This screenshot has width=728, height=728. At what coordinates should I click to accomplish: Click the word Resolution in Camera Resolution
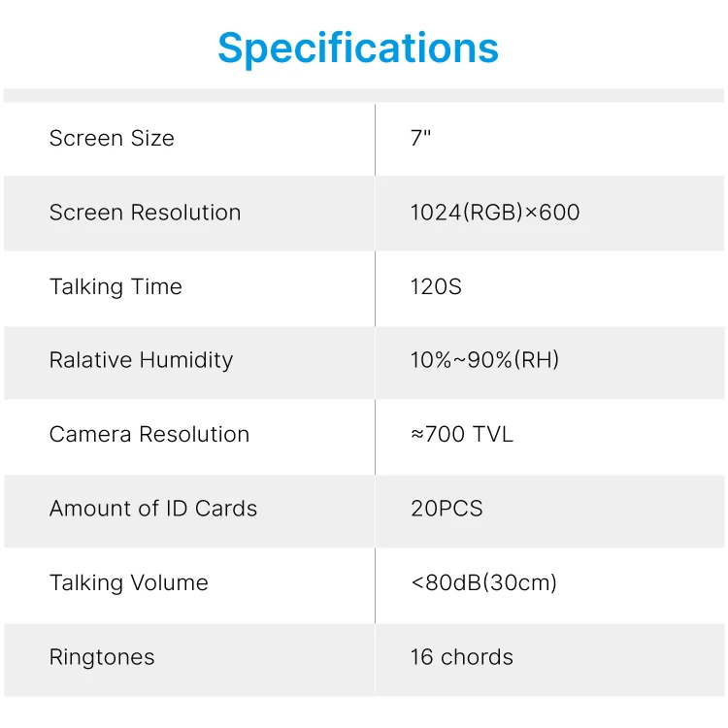tap(194, 435)
